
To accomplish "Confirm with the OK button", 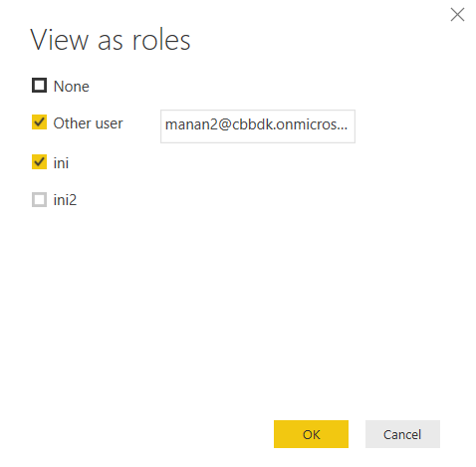I will 311,434.
